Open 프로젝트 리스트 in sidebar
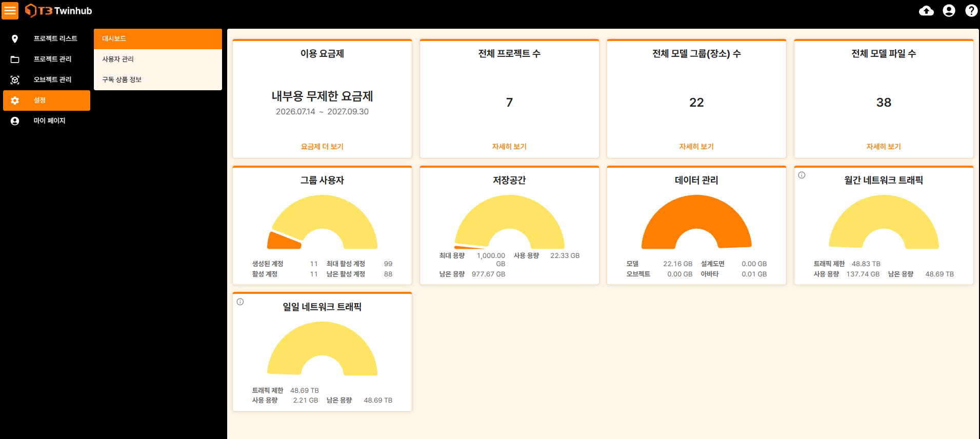This screenshot has height=439, width=980. (47, 39)
